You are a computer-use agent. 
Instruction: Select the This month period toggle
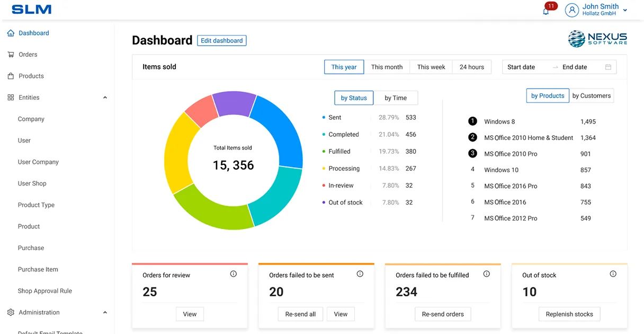click(x=387, y=67)
